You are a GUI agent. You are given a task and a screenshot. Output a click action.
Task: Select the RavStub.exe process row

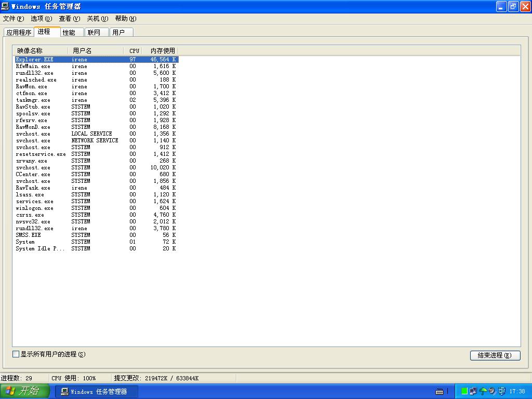(x=96, y=107)
